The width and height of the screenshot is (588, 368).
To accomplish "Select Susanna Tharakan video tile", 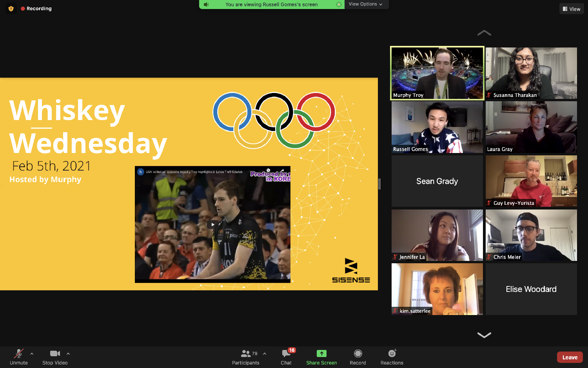I will pos(531,73).
